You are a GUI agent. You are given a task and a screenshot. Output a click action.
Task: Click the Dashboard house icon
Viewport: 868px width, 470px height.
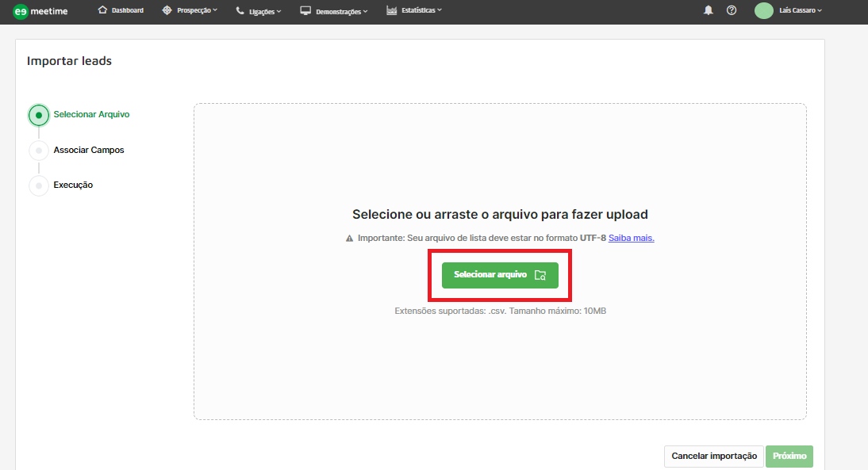102,10
